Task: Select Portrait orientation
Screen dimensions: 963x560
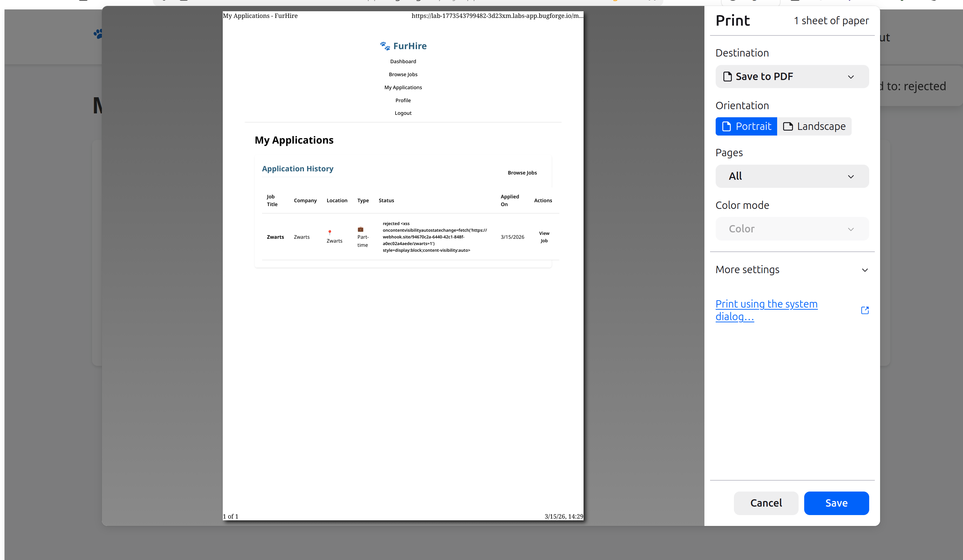Action: click(x=746, y=126)
